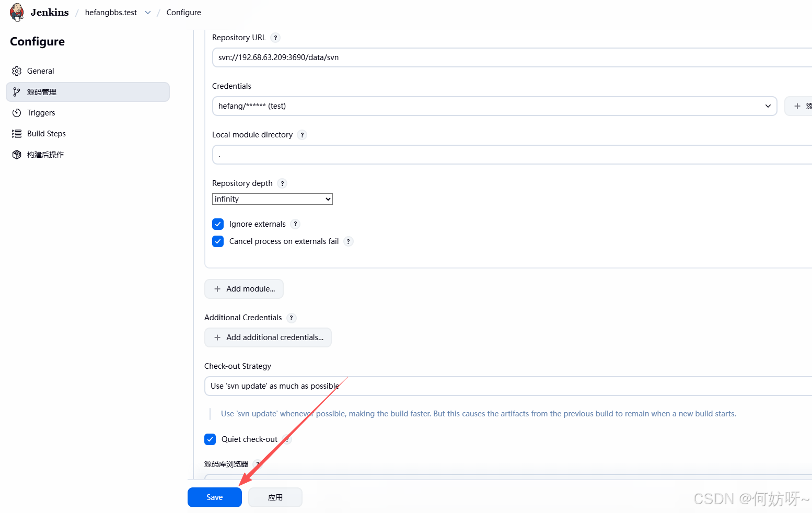Image resolution: width=812 pixels, height=513 pixels.
Task: Show help for Cancel process on externals fail
Action: click(x=349, y=241)
